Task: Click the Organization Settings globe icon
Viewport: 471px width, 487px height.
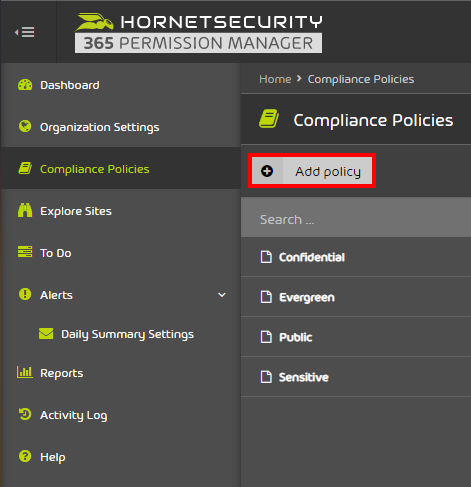Action: (x=25, y=126)
